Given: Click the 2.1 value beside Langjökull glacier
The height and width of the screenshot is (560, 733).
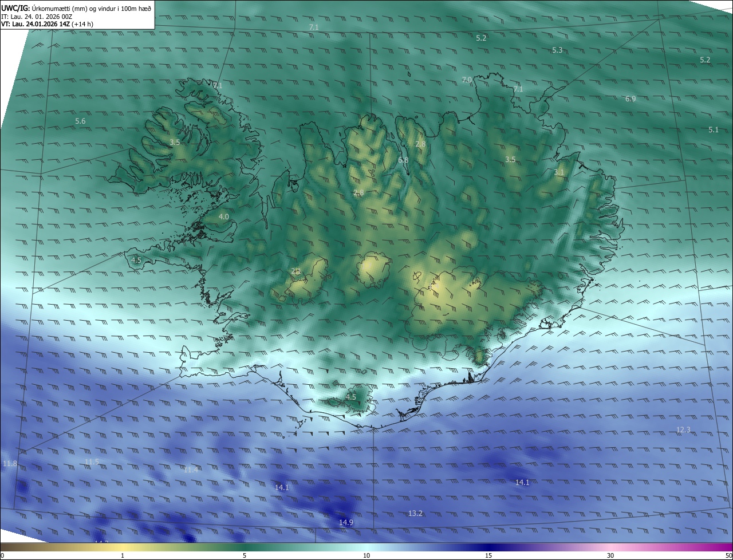Looking at the screenshot, I should (x=296, y=271).
